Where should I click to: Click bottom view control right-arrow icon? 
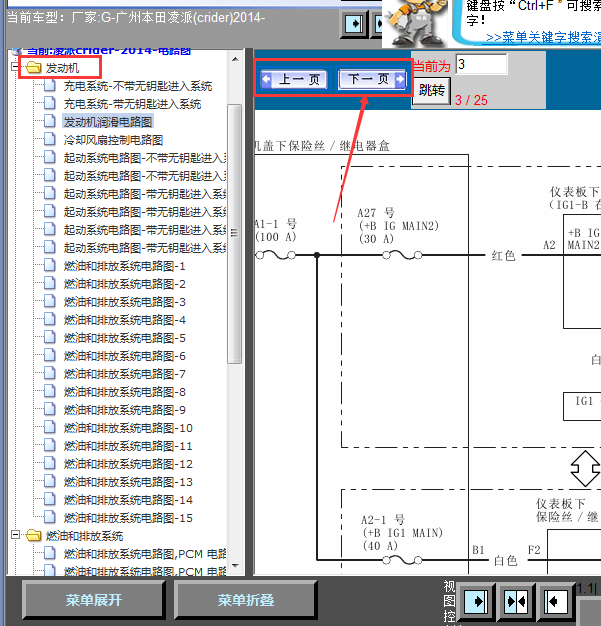click(x=475, y=601)
